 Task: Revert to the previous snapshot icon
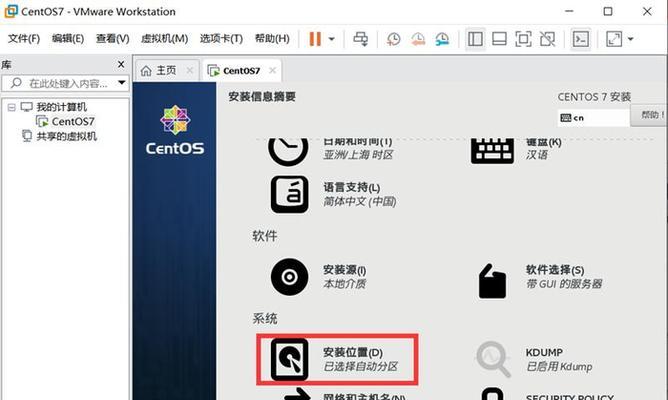418,39
